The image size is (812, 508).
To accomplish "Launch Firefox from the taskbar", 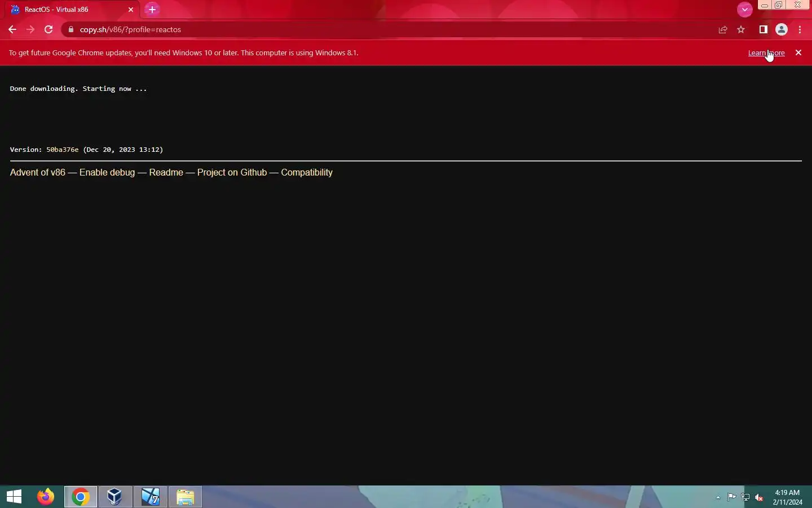I will (46, 497).
